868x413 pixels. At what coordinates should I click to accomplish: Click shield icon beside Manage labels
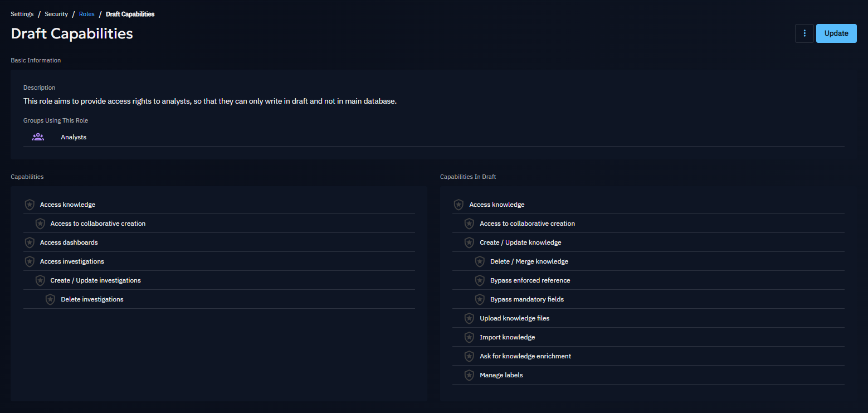(x=470, y=375)
